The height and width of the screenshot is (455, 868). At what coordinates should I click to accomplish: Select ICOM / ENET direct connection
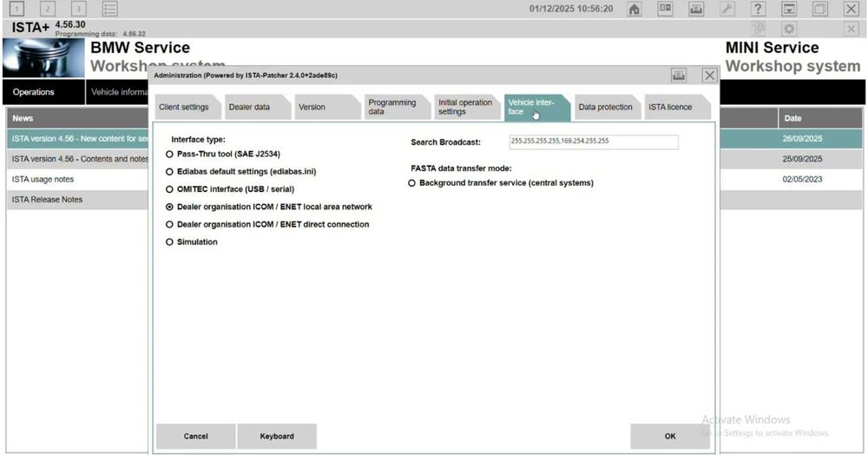click(x=267, y=225)
